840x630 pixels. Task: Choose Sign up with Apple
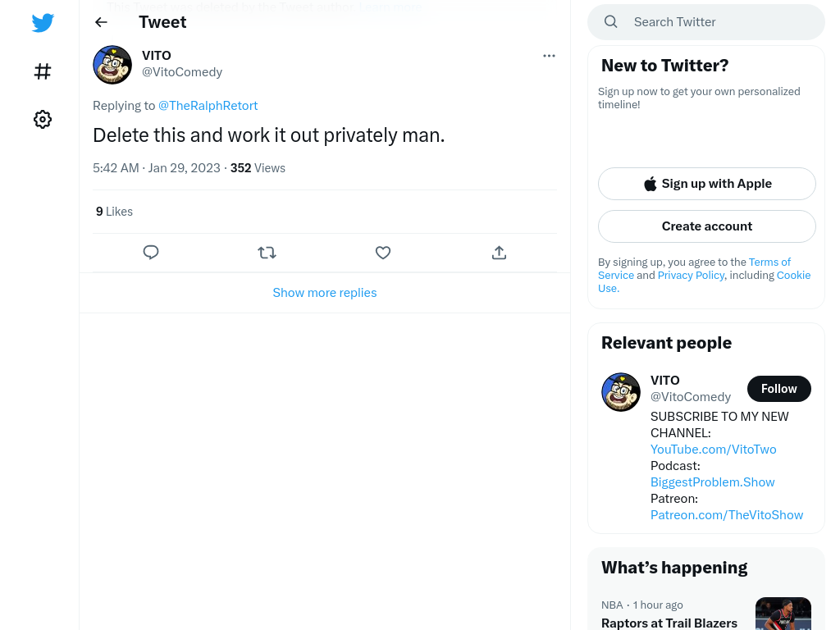point(706,184)
